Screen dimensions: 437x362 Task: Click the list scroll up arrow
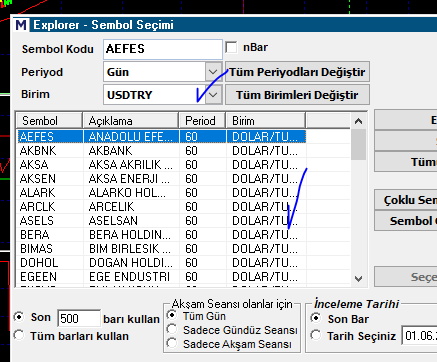[x=358, y=121]
